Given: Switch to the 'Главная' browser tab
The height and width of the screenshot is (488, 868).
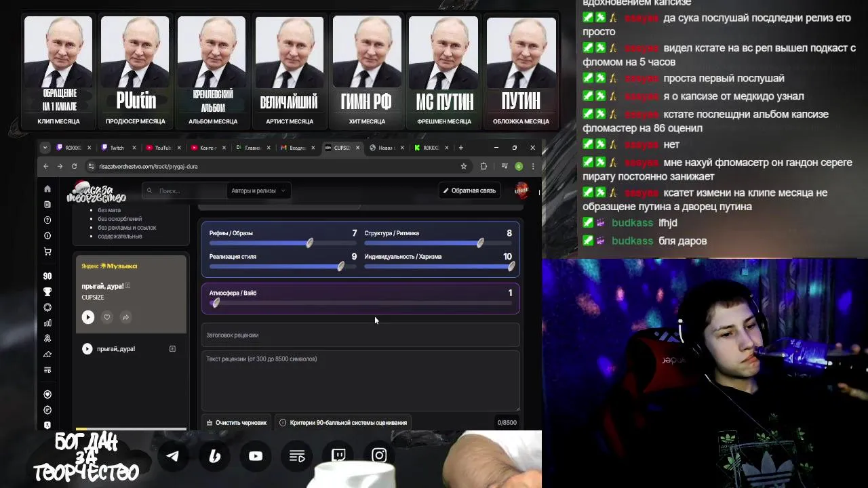Looking at the screenshot, I should [252, 148].
